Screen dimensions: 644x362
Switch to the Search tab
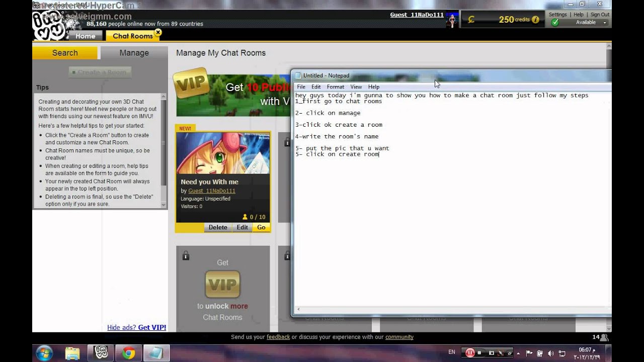[x=65, y=53]
